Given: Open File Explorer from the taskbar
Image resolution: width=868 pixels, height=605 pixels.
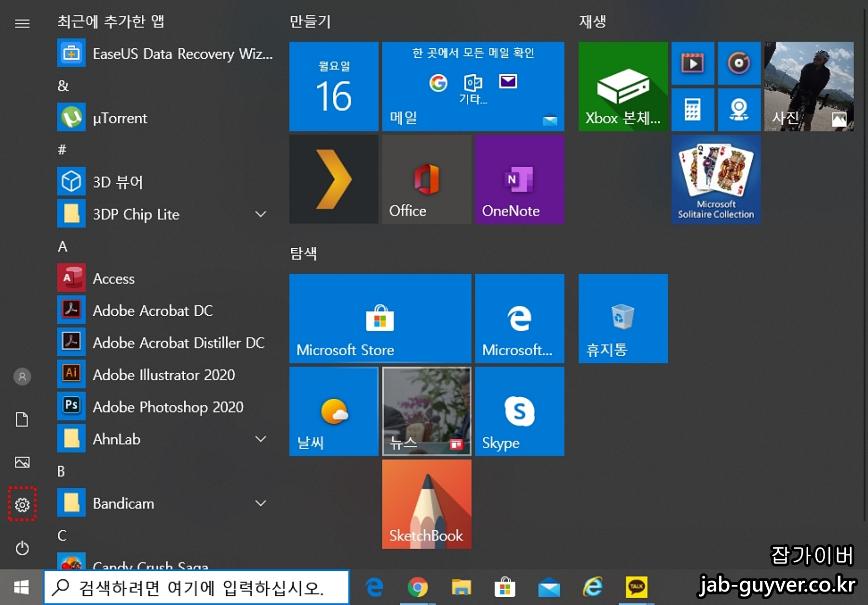Looking at the screenshot, I should click(x=461, y=587).
